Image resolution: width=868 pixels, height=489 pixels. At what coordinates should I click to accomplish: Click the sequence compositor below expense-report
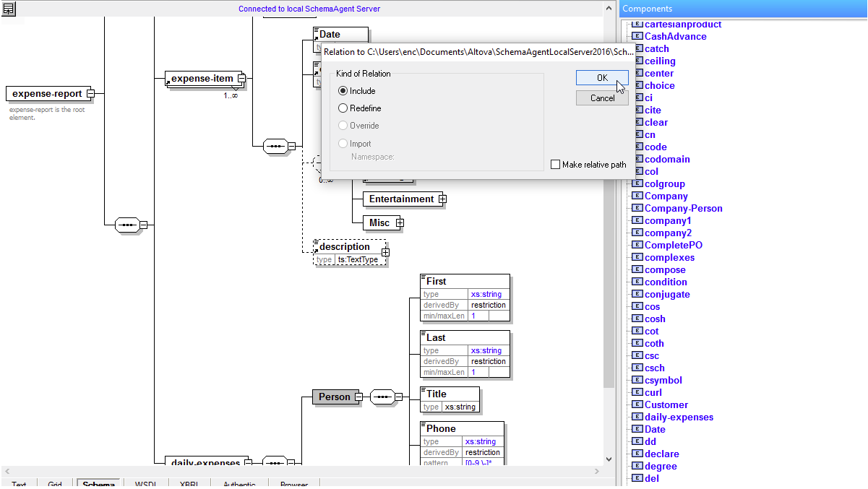coord(127,225)
